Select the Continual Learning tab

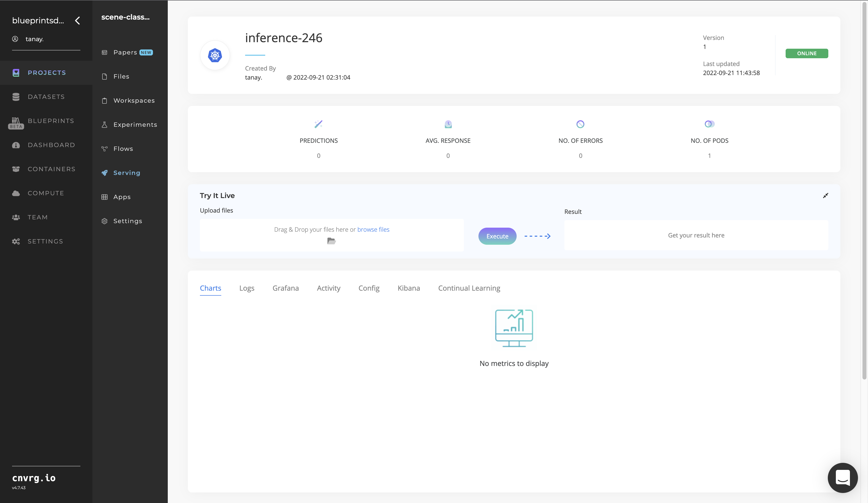coord(469,288)
